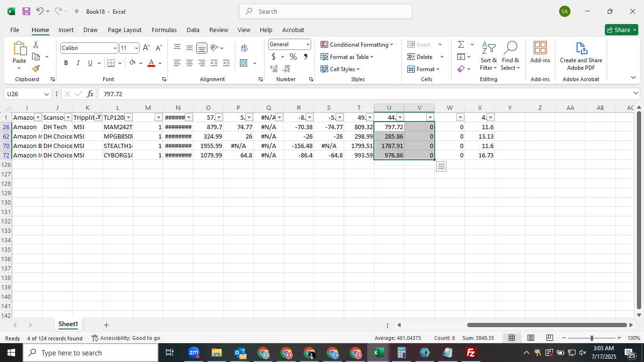Open the Name Box dropdown arrow

[46, 94]
